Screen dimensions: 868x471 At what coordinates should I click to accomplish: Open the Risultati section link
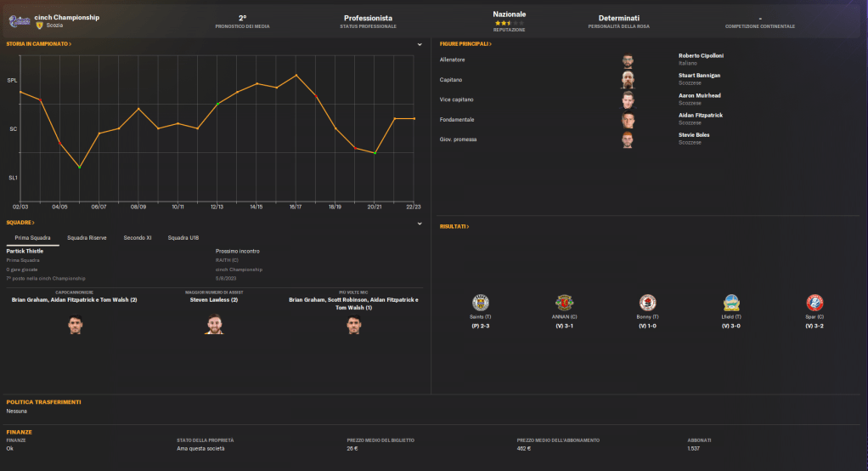coord(454,227)
